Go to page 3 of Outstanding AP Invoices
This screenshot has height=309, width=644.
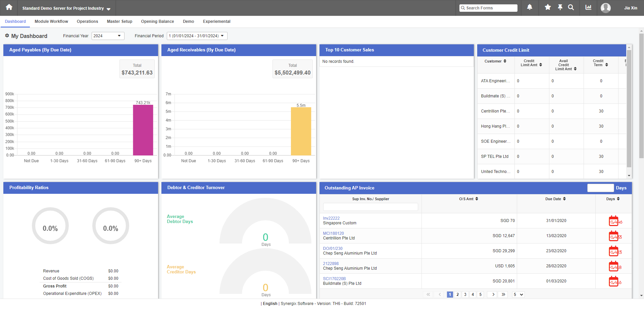[x=465, y=294]
